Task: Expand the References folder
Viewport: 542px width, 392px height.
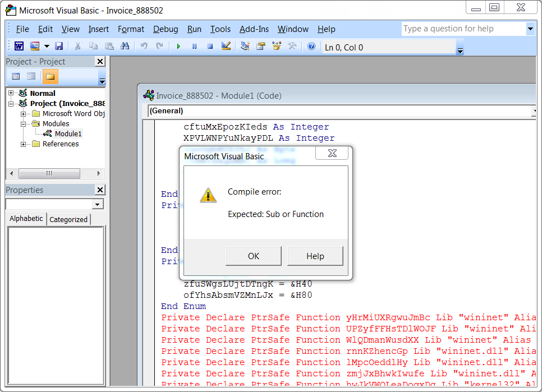Action: point(23,144)
